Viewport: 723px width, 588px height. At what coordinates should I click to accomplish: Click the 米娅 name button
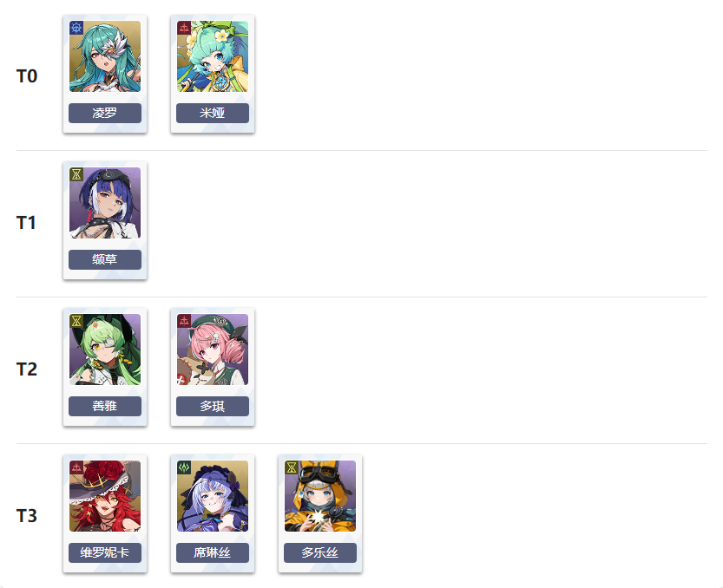pos(213,113)
